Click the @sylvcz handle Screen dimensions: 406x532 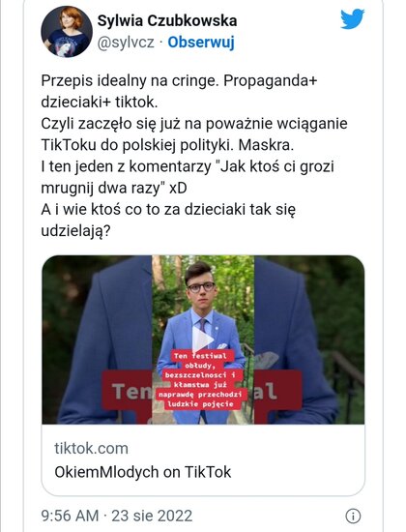pos(126,43)
